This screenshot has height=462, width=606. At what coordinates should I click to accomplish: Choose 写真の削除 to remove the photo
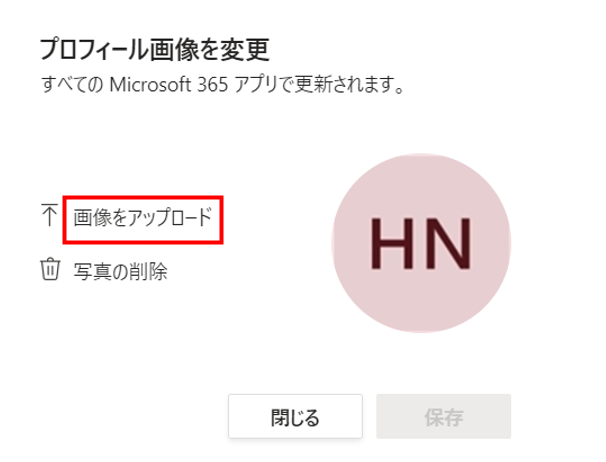click(x=120, y=271)
